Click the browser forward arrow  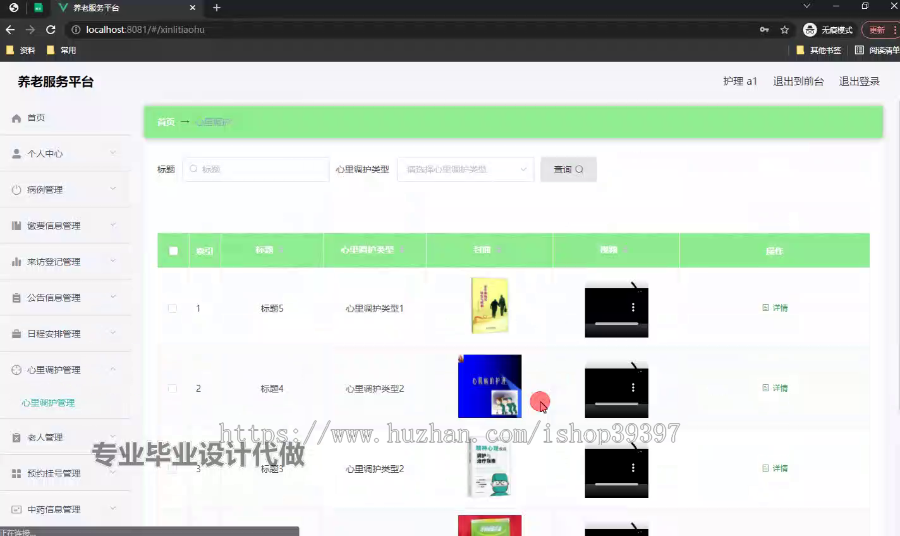click(30, 30)
